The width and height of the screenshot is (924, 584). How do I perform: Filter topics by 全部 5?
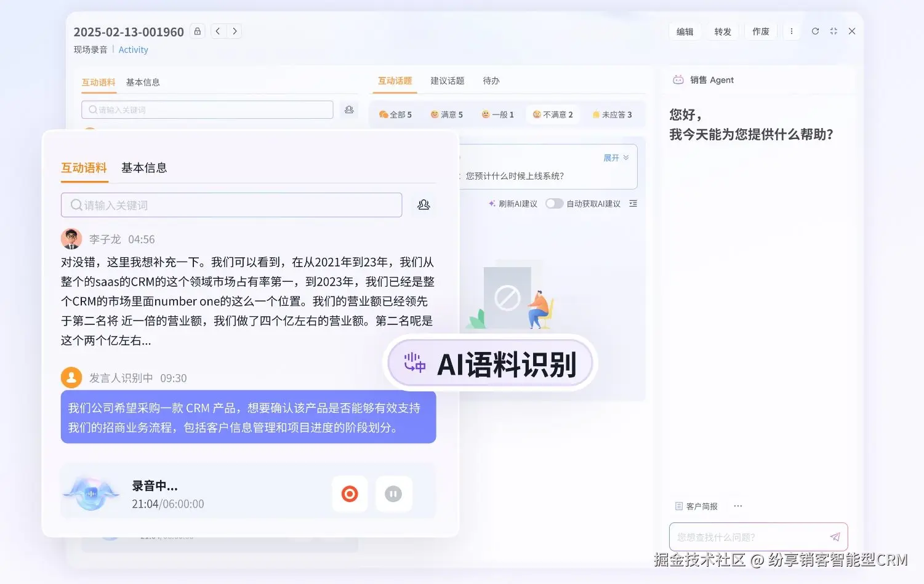[x=395, y=114]
